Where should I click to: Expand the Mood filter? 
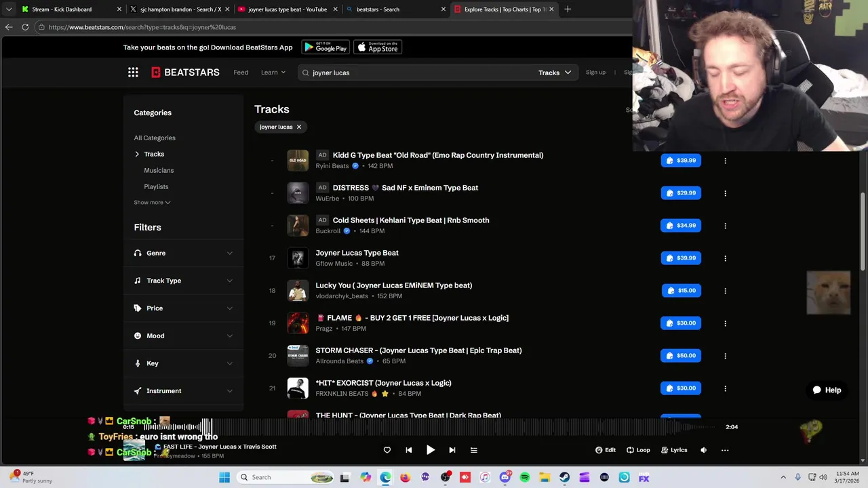pyautogui.click(x=183, y=336)
